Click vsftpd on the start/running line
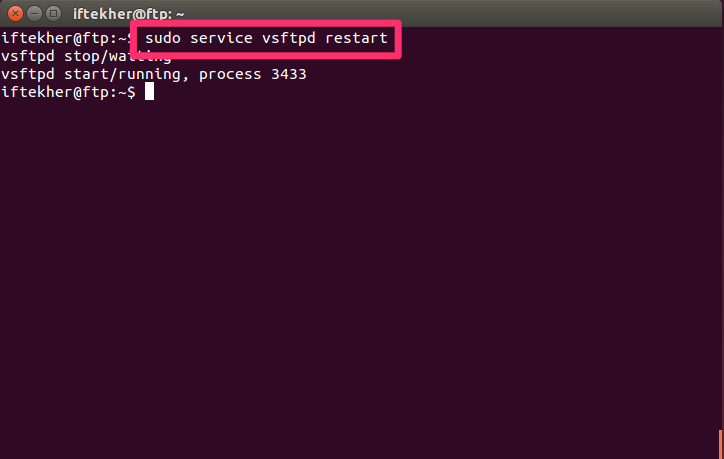 pyautogui.click(x=28, y=74)
